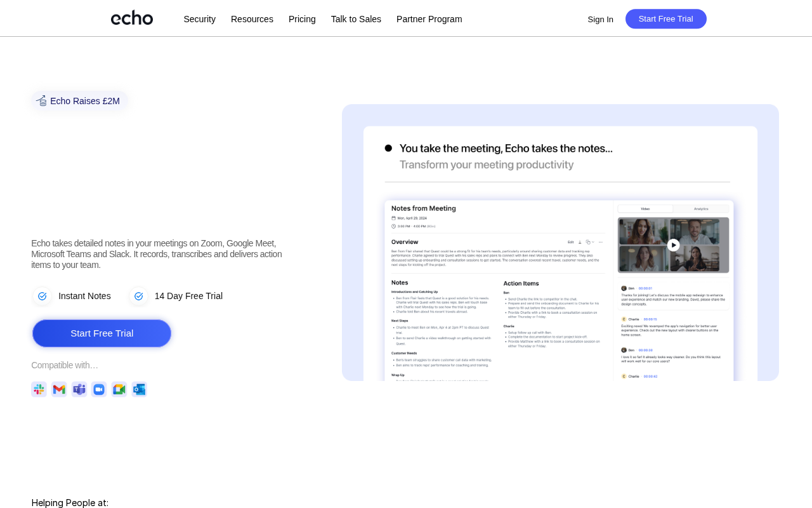Play the meeting video preview
The height and width of the screenshot is (508, 812).
pos(673,245)
